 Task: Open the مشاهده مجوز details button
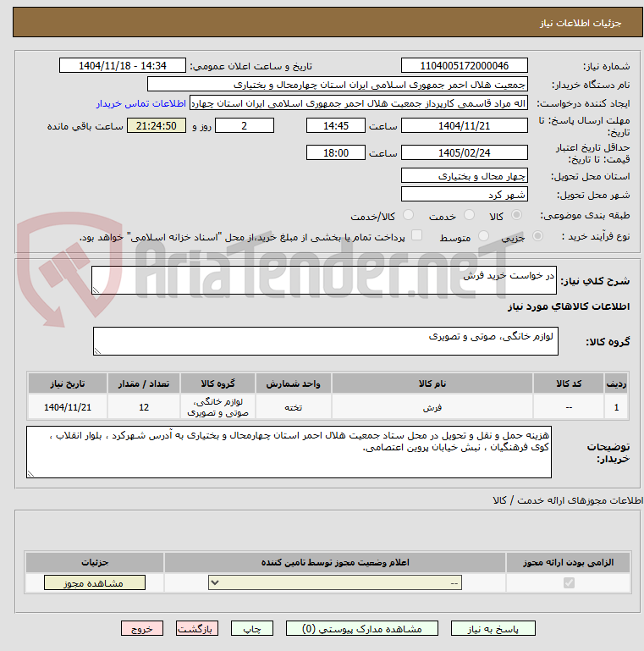(95, 583)
